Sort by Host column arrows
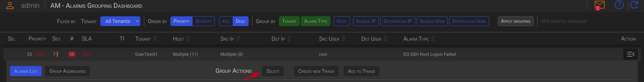The width and height of the screenshot is (644, 82). [x=188, y=39]
